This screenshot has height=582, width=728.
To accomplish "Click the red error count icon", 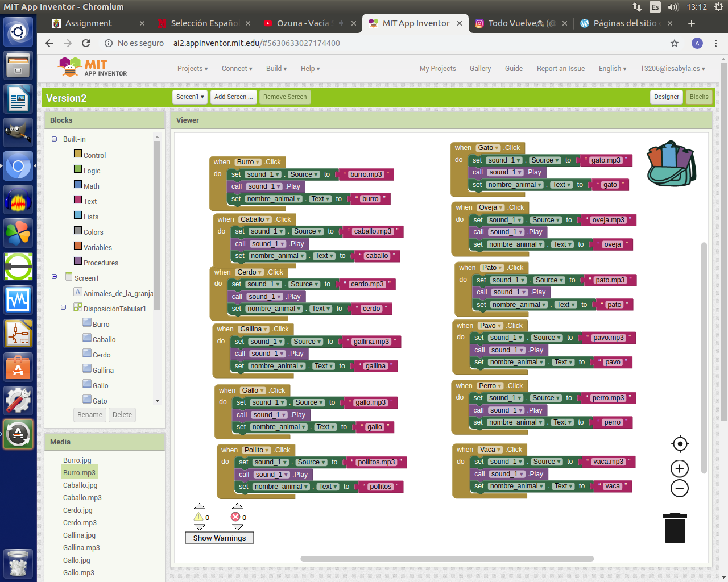I will click(235, 517).
